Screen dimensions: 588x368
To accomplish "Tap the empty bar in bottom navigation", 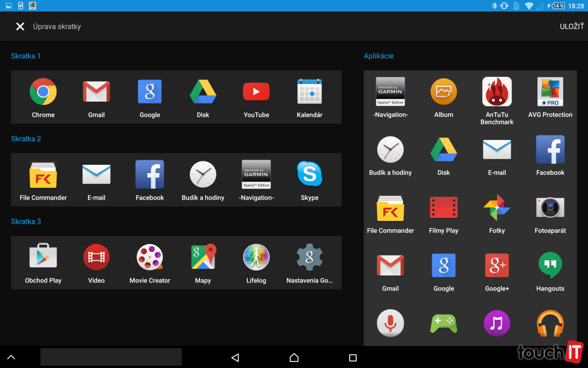I will click(x=111, y=357).
